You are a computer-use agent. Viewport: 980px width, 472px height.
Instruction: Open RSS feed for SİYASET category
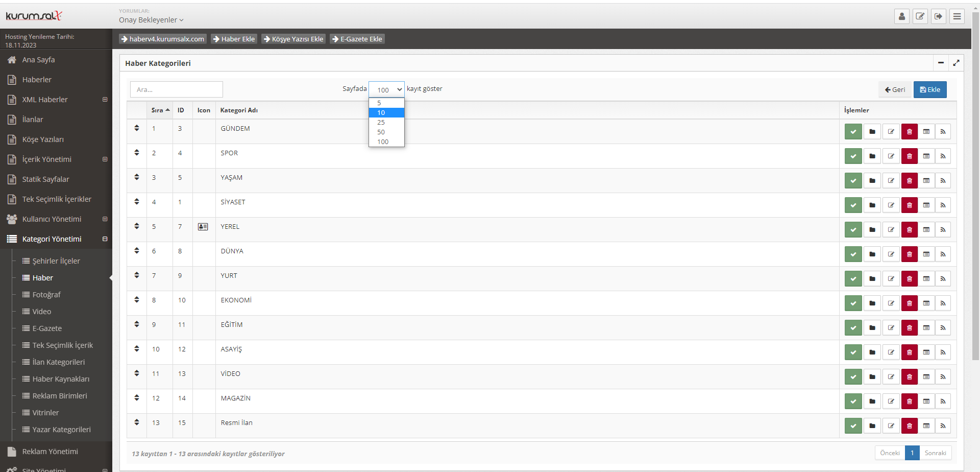943,205
